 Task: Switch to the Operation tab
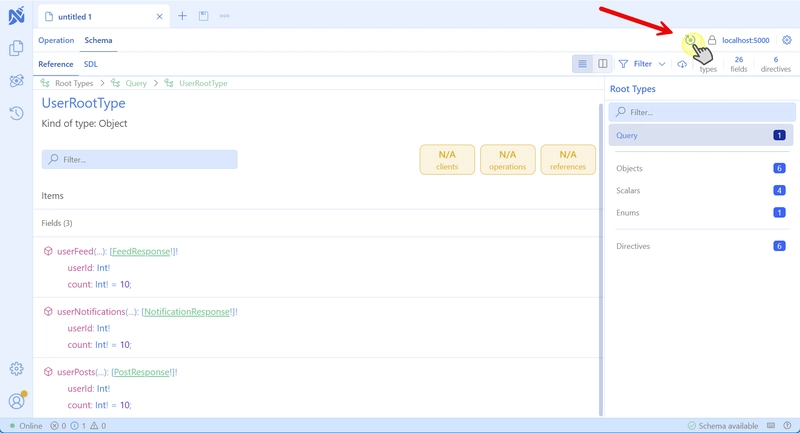(x=56, y=40)
